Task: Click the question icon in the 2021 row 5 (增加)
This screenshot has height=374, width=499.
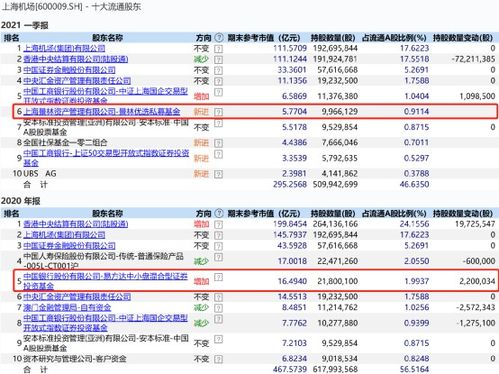Action: pyautogui.click(x=218, y=92)
